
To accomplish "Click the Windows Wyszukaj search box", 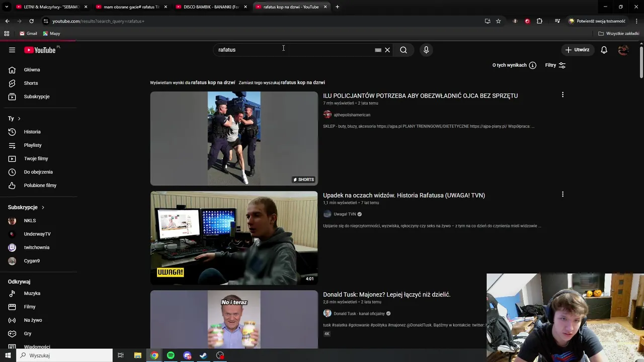I will pos(64,355).
